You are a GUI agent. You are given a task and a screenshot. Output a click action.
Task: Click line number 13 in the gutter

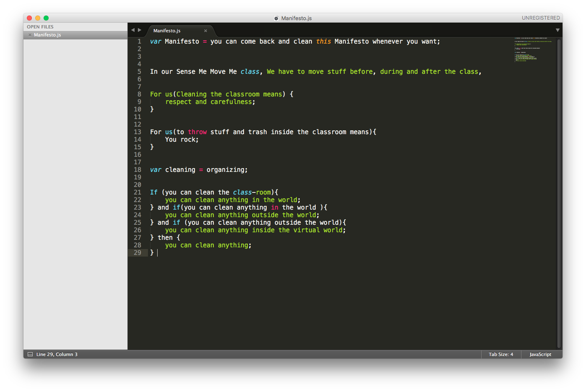coord(137,132)
